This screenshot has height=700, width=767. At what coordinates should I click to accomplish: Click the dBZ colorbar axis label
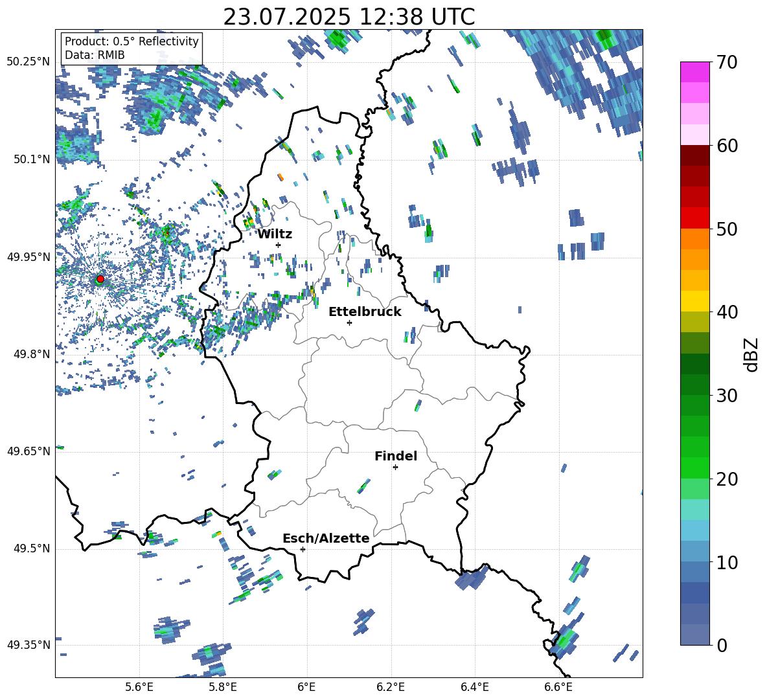pos(752,354)
